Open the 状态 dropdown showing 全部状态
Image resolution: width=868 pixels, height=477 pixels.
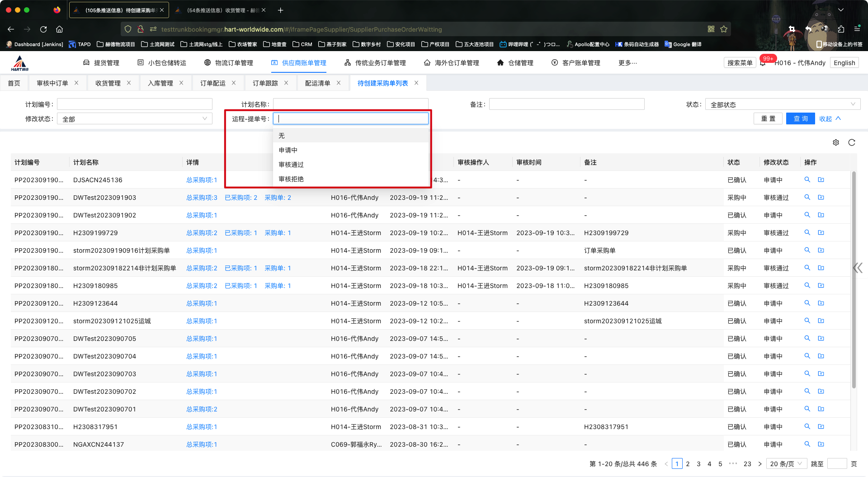[782, 104]
